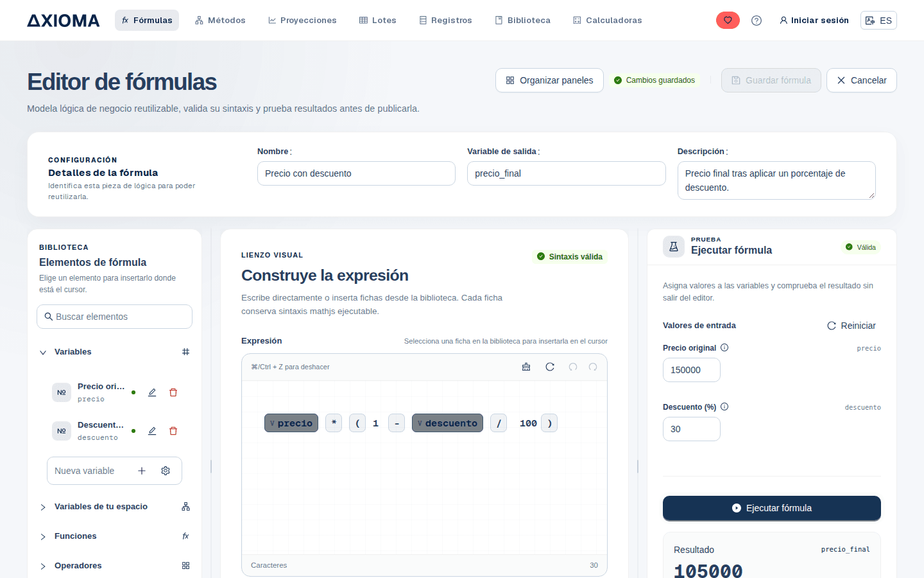
Task: Click the flask icon beside Ejecutar fórmula
Action: pyautogui.click(x=674, y=246)
